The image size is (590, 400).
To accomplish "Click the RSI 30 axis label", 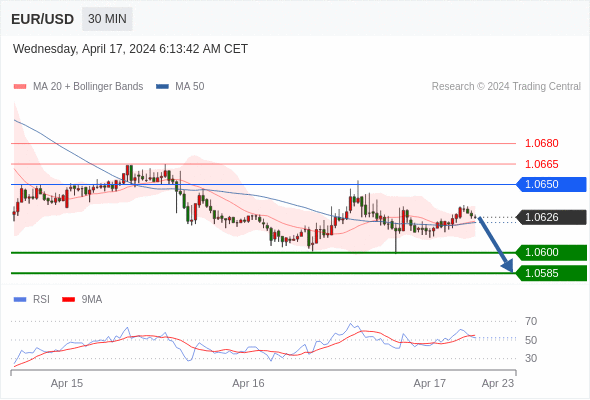I will pyautogui.click(x=531, y=358).
